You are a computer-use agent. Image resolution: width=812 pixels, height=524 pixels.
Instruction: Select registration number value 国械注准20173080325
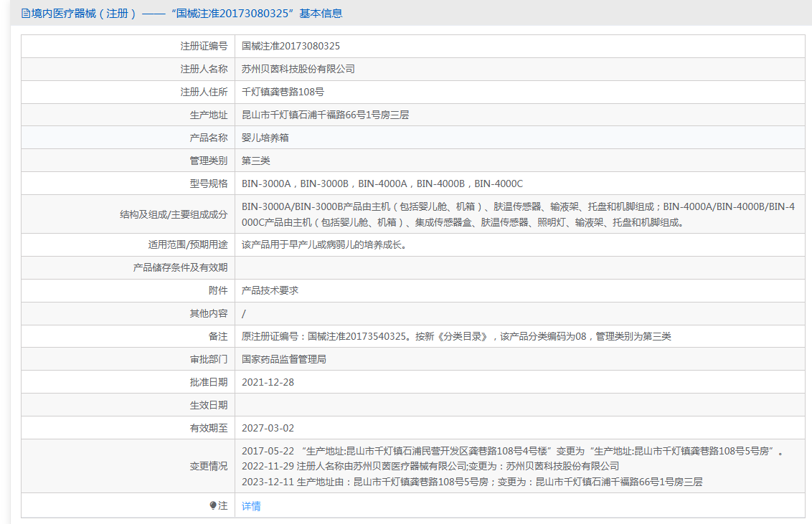(x=291, y=46)
